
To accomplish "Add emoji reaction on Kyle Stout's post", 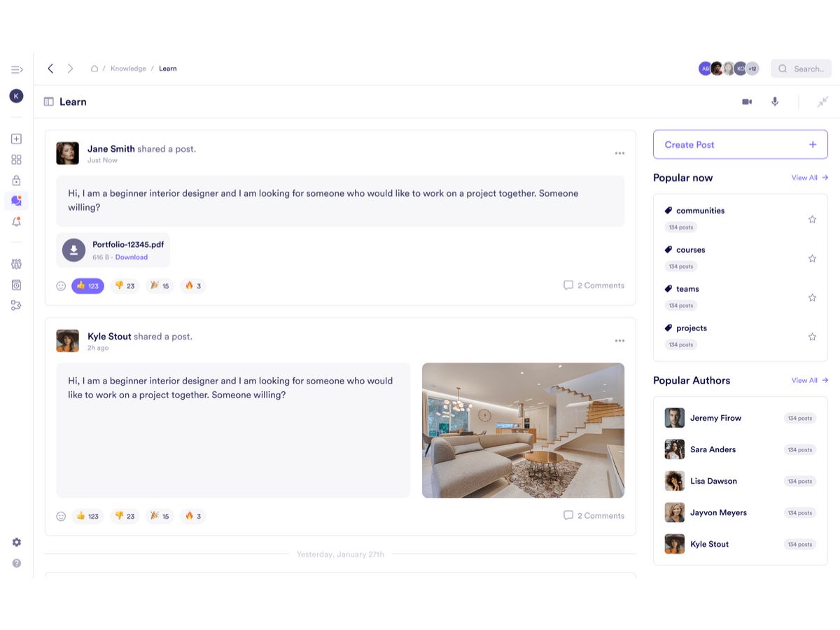I will coord(61,516).
